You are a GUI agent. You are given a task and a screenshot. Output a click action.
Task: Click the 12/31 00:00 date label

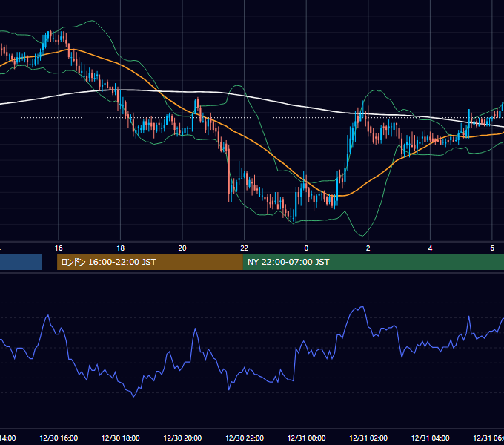pos(306,438)
